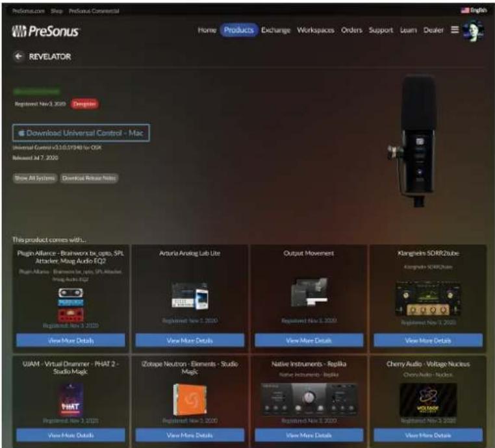
Task: View More Details for Arturia Analog Lab Lite
Action: tap(190, 340)
